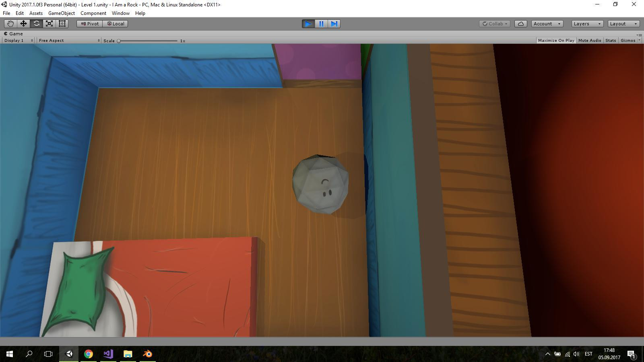Switch to Chrome from taskbar
The width and height of the screenshot is (644, 362).
click(89, 354)
